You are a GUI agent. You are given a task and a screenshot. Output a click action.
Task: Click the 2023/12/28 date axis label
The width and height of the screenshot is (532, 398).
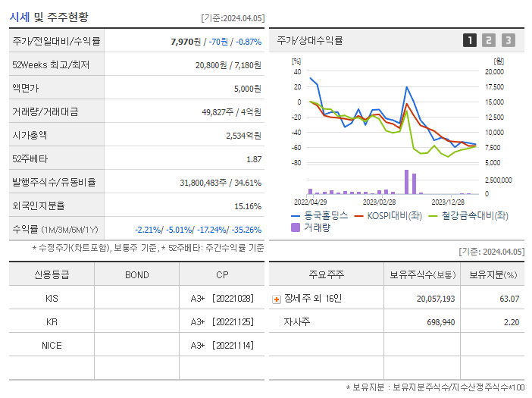pyautogui.click(x=448, y=202)
